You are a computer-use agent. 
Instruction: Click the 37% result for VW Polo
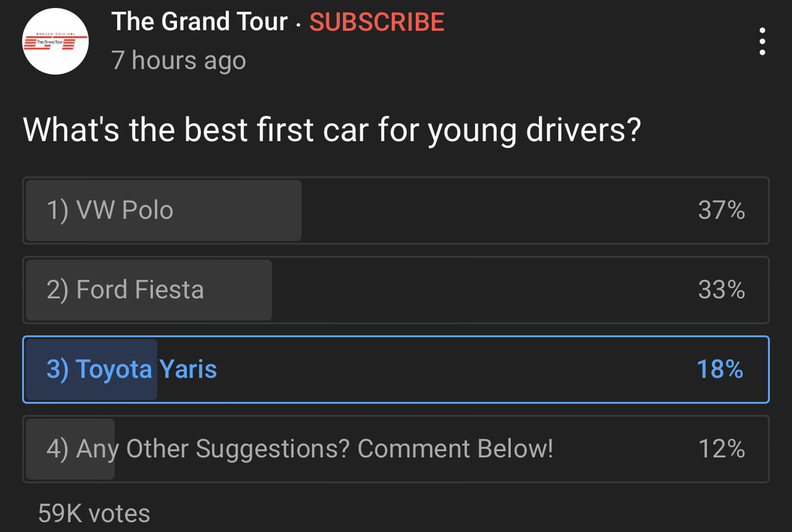click(x=721, y=211)
